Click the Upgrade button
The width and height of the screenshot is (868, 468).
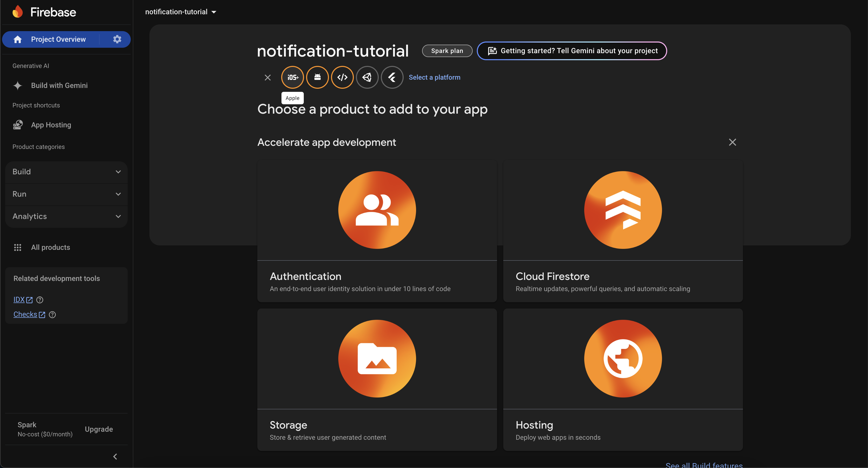click(x=99, y=429)
